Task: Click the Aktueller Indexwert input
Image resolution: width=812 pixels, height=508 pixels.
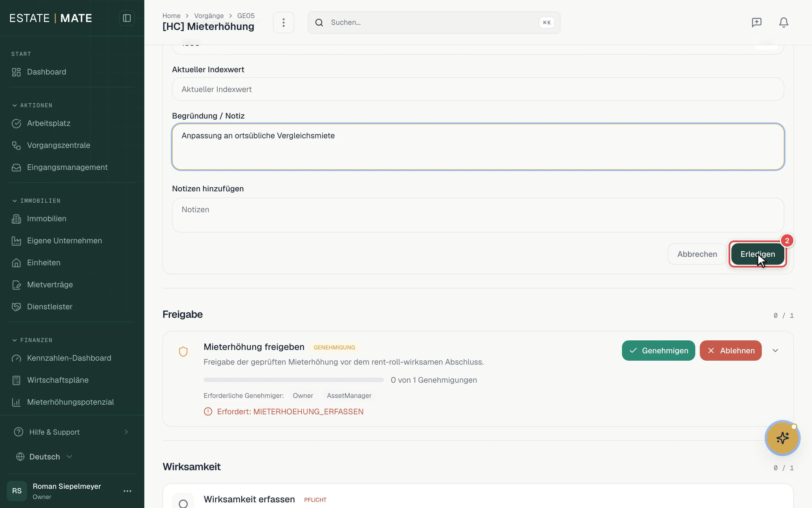Action: [x=478, y=89]
